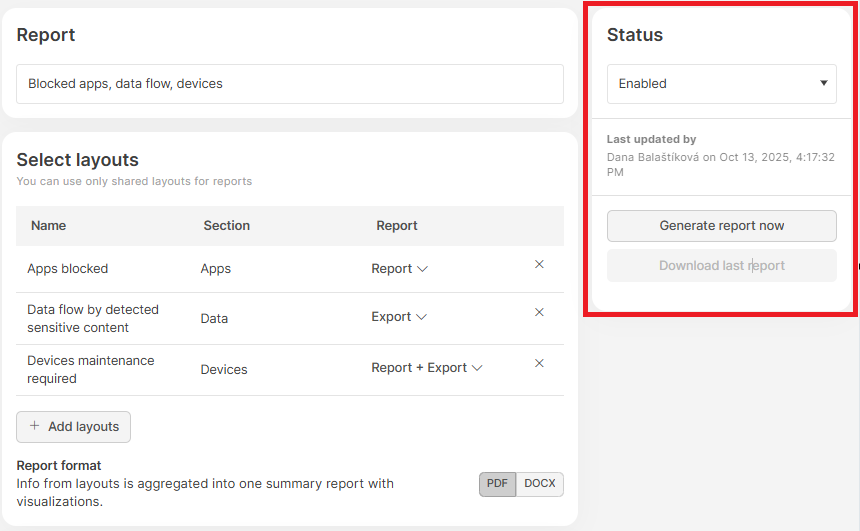Click the Devices section cell
This screenshot has width=860, height=531.
pyautogui.click(x=224, y=370)
